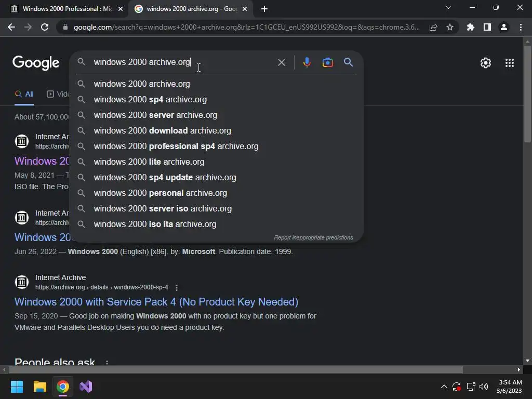Open the Windows Start menu

(x=17, y=387)
